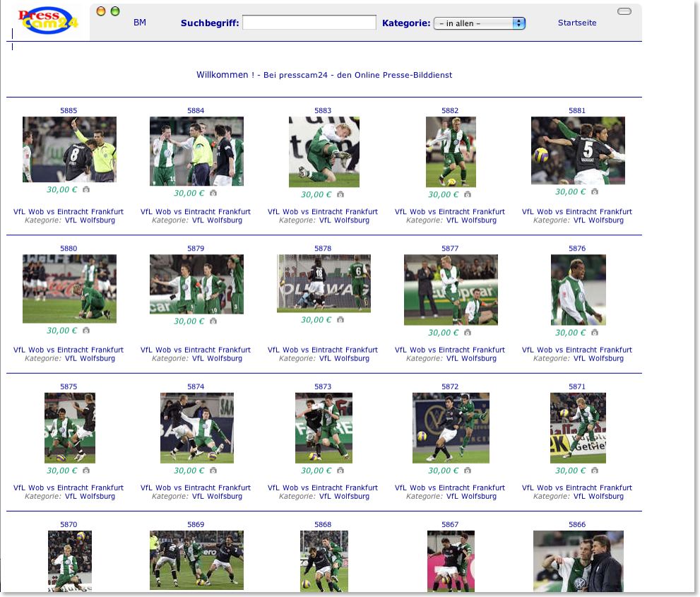The image size is (700, 597).
Task: Click the orange circle button in header
Action: tap(101, 11)
